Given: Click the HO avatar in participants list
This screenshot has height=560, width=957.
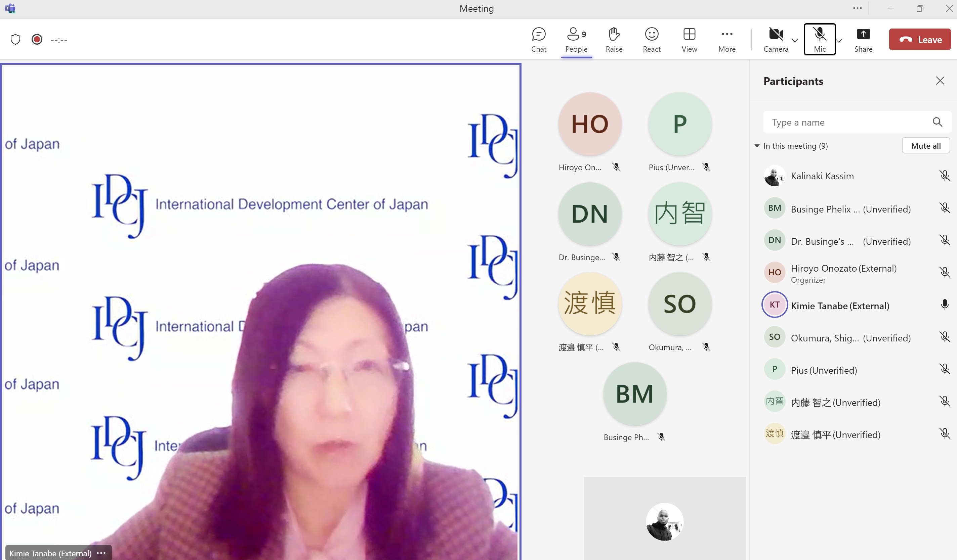Looking at the screenshot, I should point(774,272).
